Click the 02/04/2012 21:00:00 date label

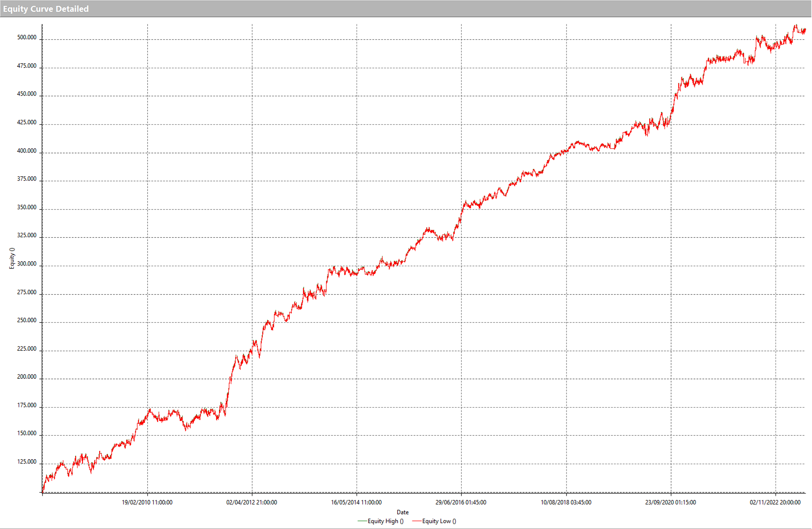point(252,502)
